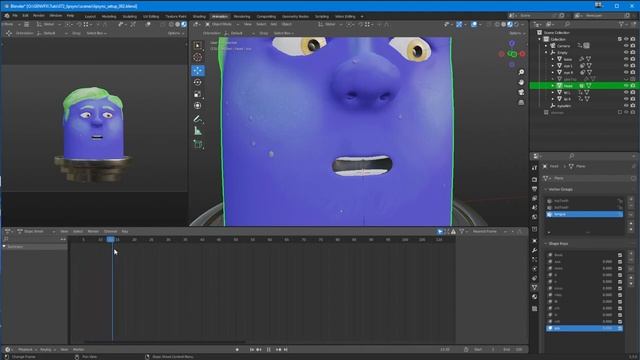Click the zoom magnifier icon in the main viewport
This screenshot has height=360, width=640.
(521, 72)
